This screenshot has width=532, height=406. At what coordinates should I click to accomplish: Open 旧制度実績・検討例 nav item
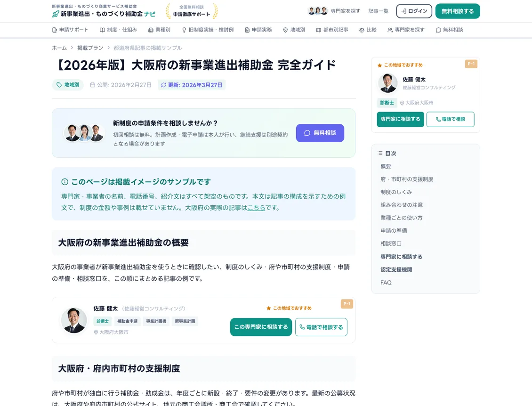click(208, 30)
